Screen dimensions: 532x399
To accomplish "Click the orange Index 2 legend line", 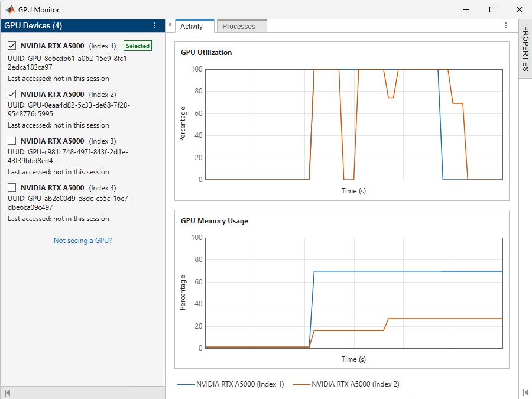I will [x=301, y=384].
